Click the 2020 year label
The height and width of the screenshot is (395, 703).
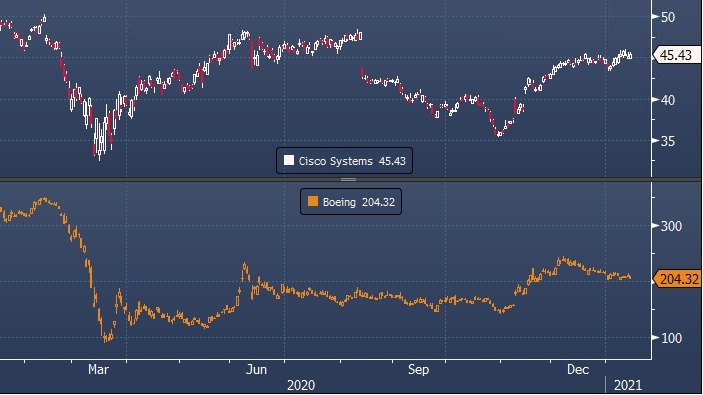point(301,385)
